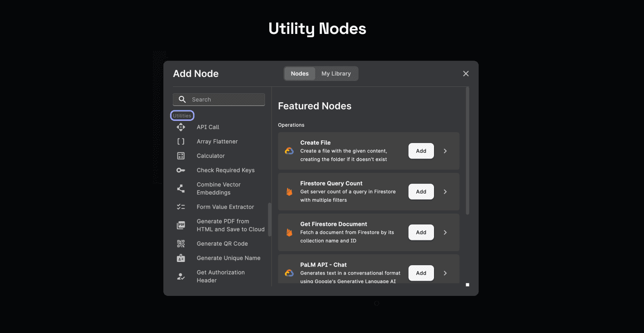Select the Generate PDF from HTML icon
The width and height of the screenshot is (644, 333).
click(181, 225)
